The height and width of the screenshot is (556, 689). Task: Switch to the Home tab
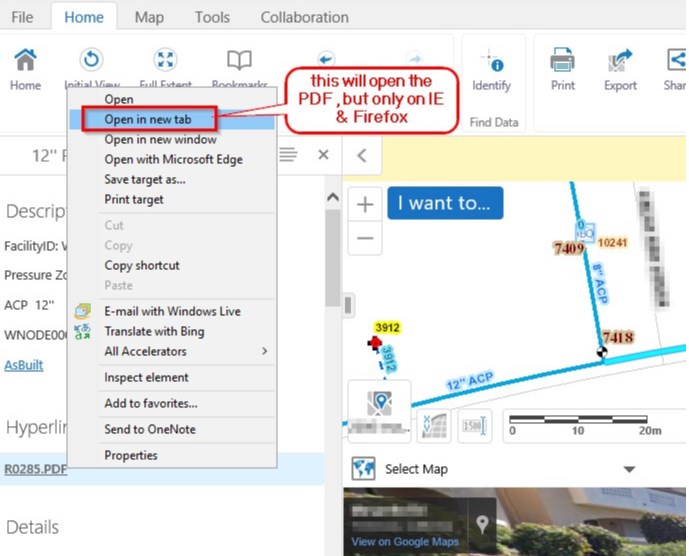(84, 17)
